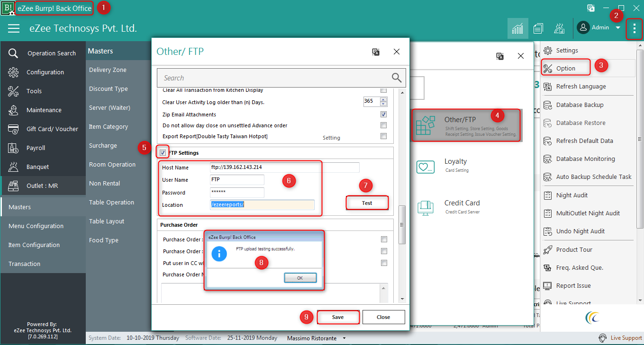
Task: Click translate icon in the Option window behind
Action: click(x=500, y=56)
